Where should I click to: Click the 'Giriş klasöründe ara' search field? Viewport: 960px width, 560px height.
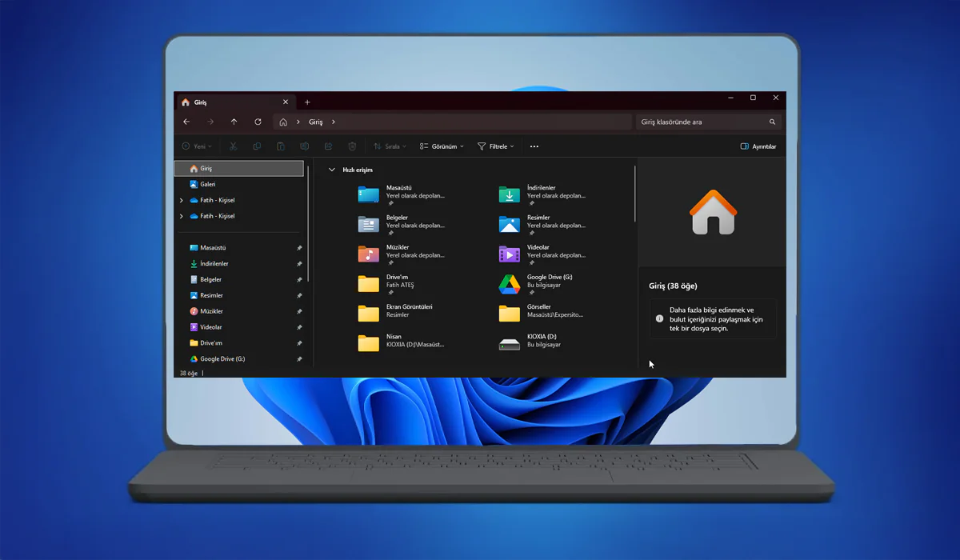coord(709,122)
